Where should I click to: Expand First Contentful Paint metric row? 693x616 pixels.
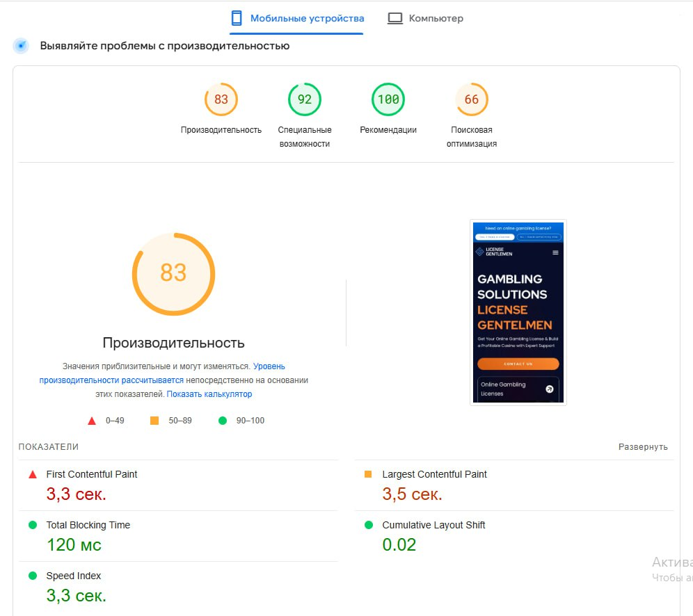92,474
